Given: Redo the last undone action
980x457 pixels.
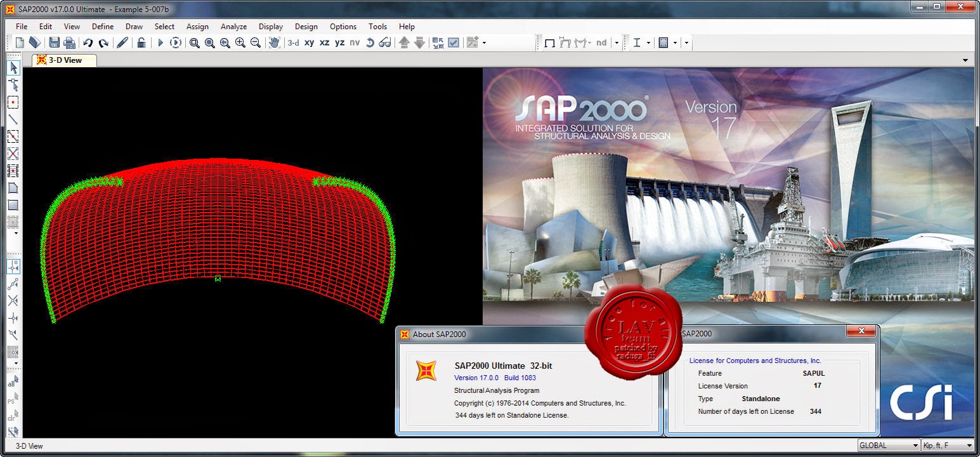Looking at the screenshot, I should click(x=103, y=43).
